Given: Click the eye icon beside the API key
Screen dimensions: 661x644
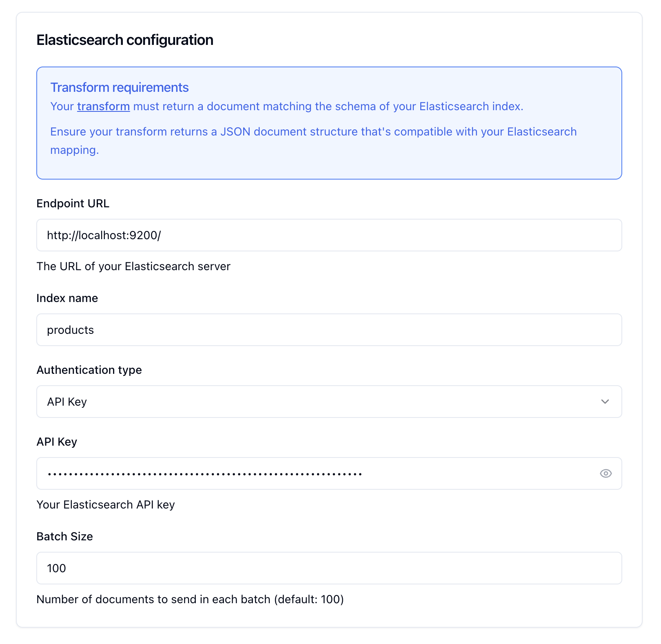Looking at the screenshot, I should [605, 473].
